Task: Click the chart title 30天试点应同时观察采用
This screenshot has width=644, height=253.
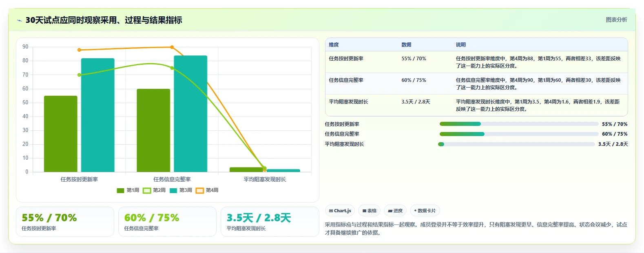Action: tap(104, 20)
